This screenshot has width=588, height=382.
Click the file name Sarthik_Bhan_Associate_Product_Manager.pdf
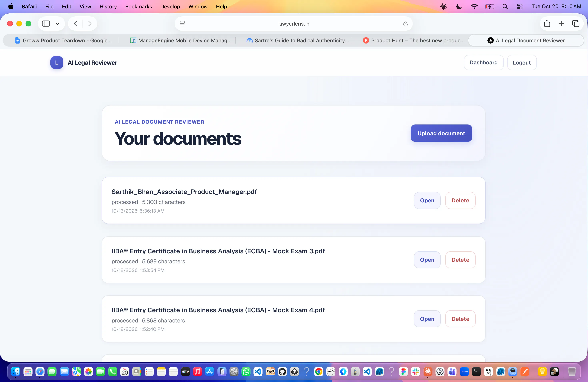pos(184,192)
